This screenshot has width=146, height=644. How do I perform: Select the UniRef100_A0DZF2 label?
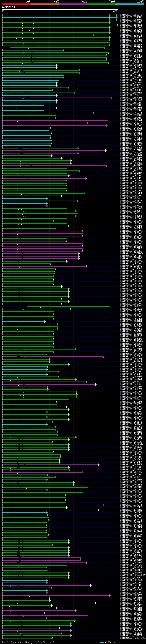[x=131, y=165]
